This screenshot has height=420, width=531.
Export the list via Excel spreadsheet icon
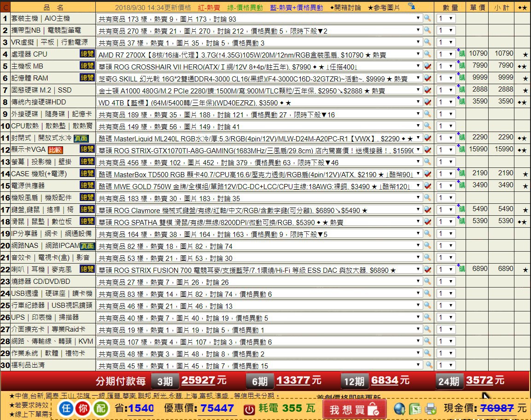415,409
